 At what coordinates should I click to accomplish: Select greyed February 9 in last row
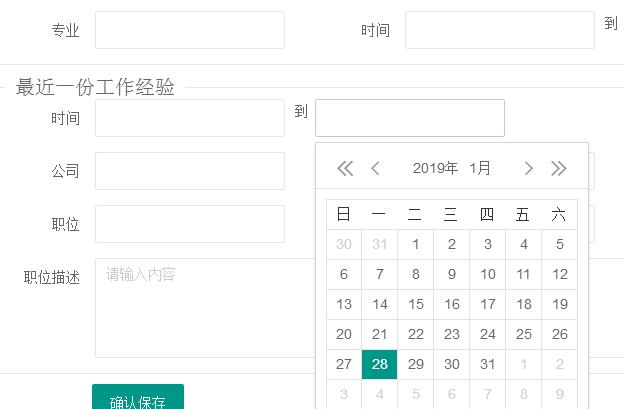point(560,394)
